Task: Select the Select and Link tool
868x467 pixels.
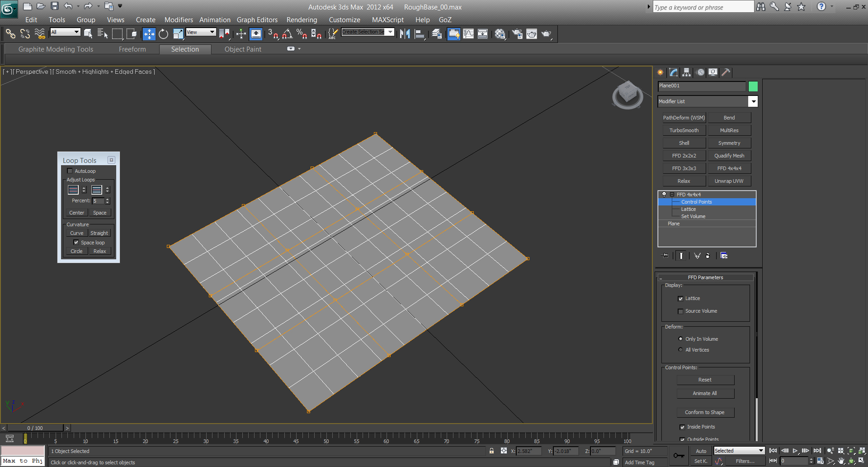Action: 10,33
